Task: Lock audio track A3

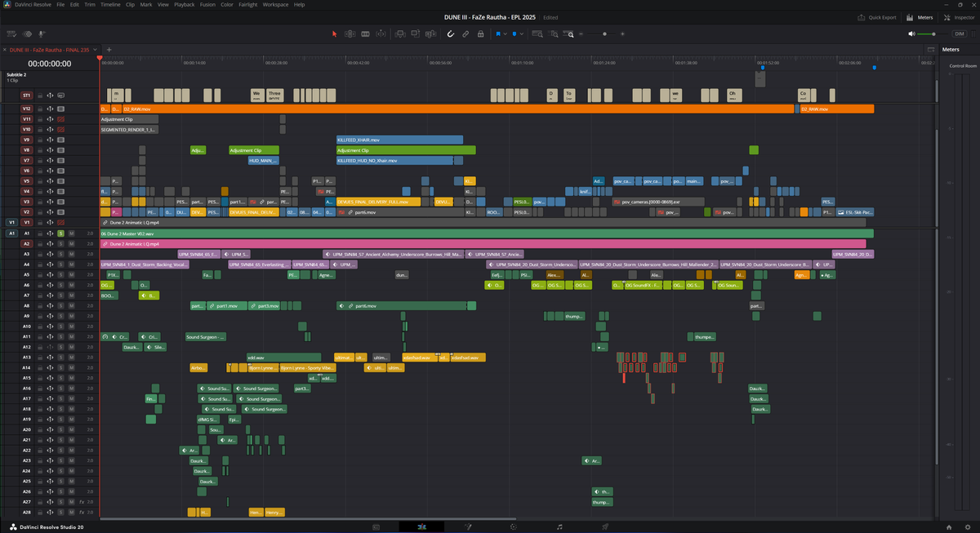Action: click(40, 254)
